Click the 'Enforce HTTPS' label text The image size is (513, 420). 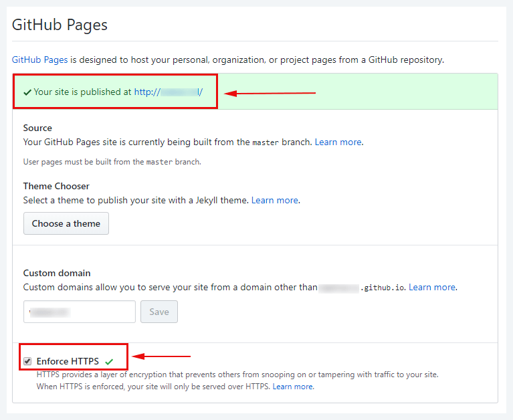[x=68, y=361]
